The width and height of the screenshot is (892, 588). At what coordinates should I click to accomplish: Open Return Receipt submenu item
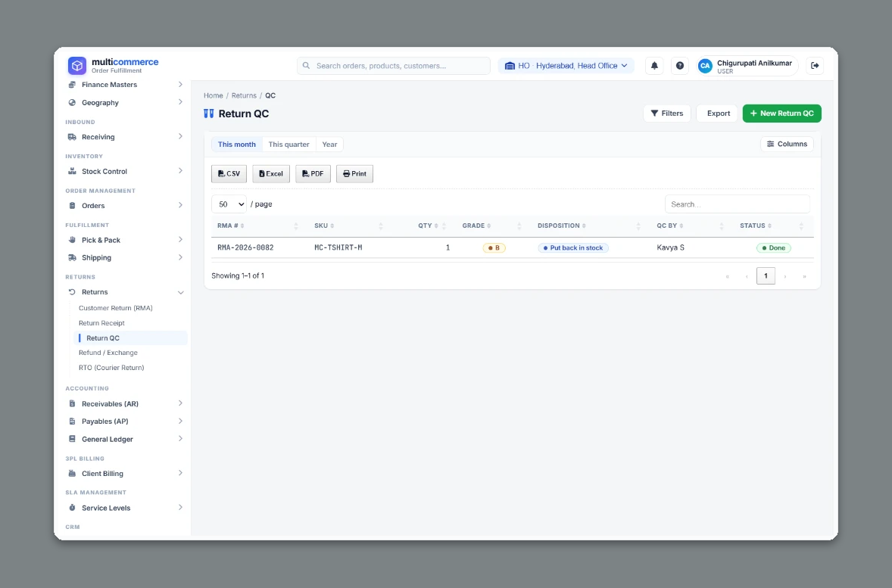tap(101, 323)
